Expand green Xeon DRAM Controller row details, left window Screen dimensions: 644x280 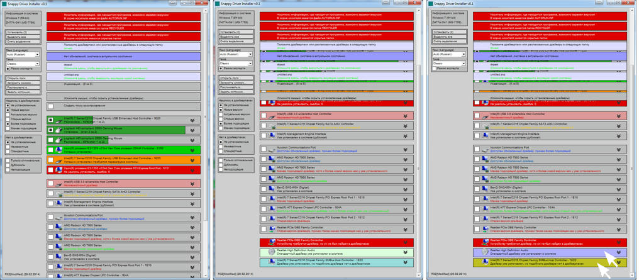(192, 150)
